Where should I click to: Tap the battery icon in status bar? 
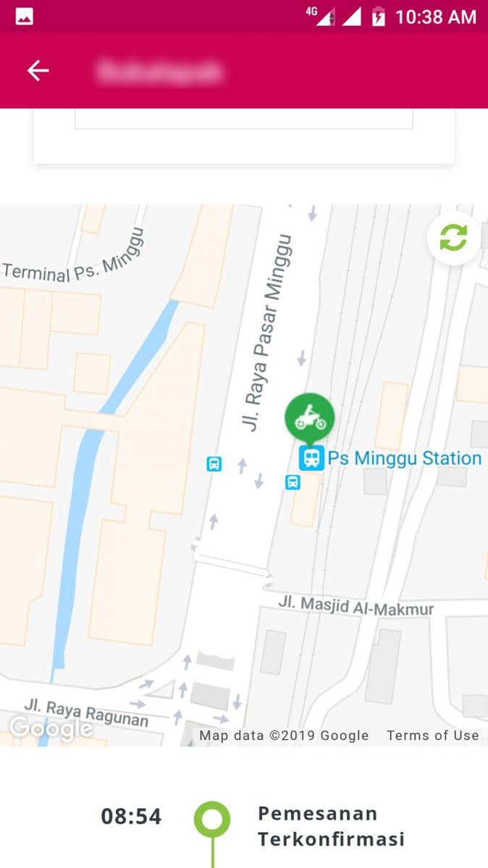378,17
